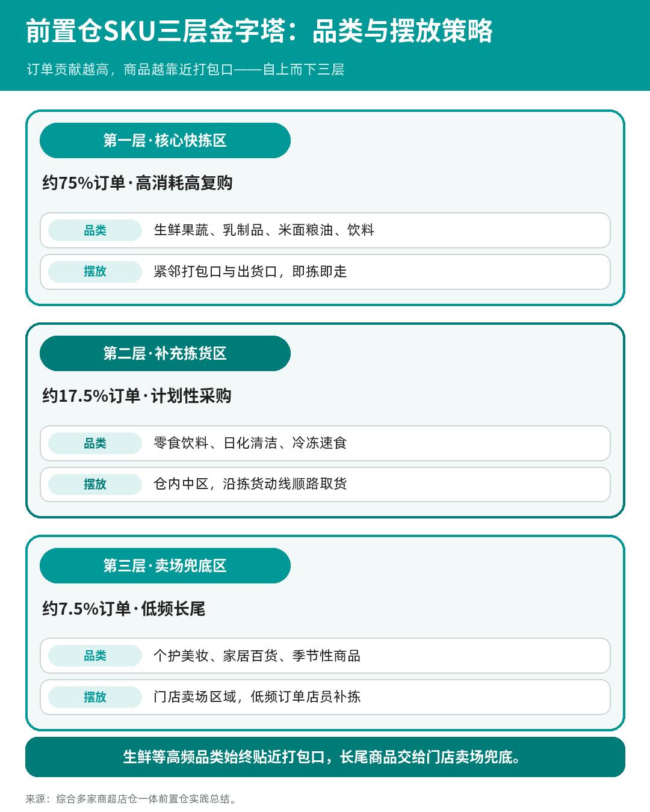
Task: Click the 紧邻打包口与出货口 placement row
Action: pos(325,272)
